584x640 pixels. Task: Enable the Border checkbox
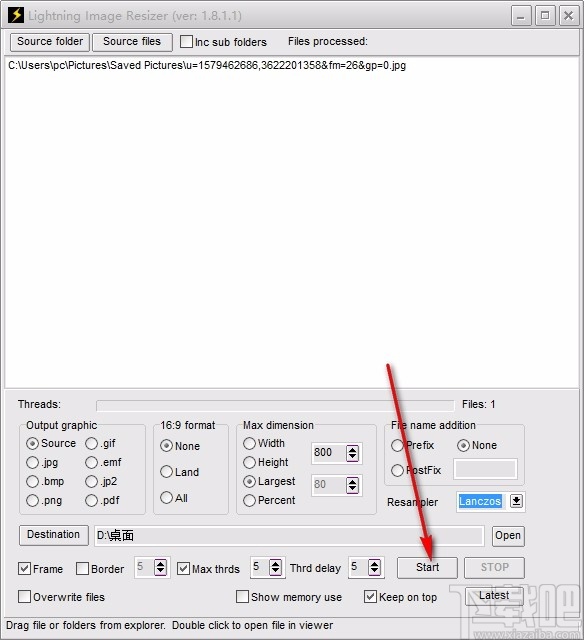82,569
